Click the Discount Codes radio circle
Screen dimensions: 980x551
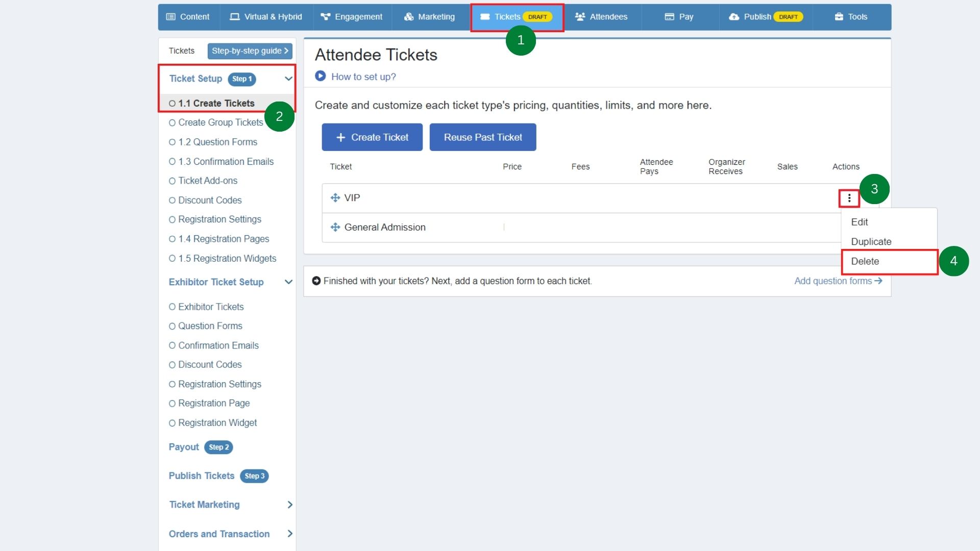coord(173,200)
